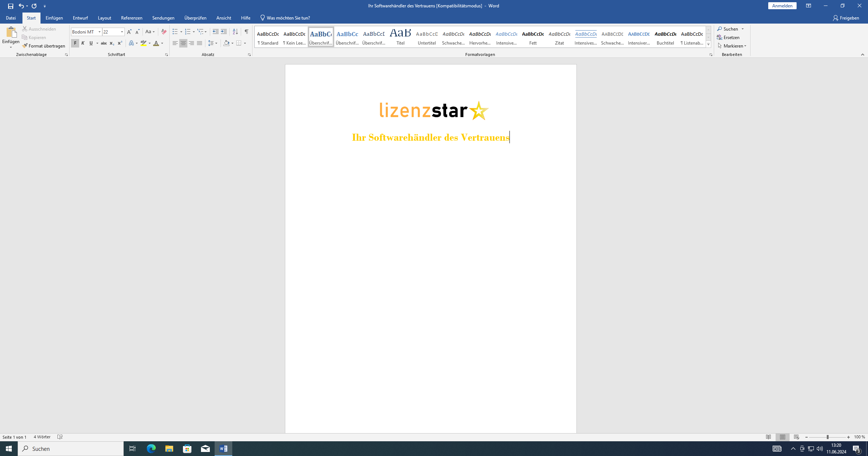Switch to the Layout tab

(104, 18)
